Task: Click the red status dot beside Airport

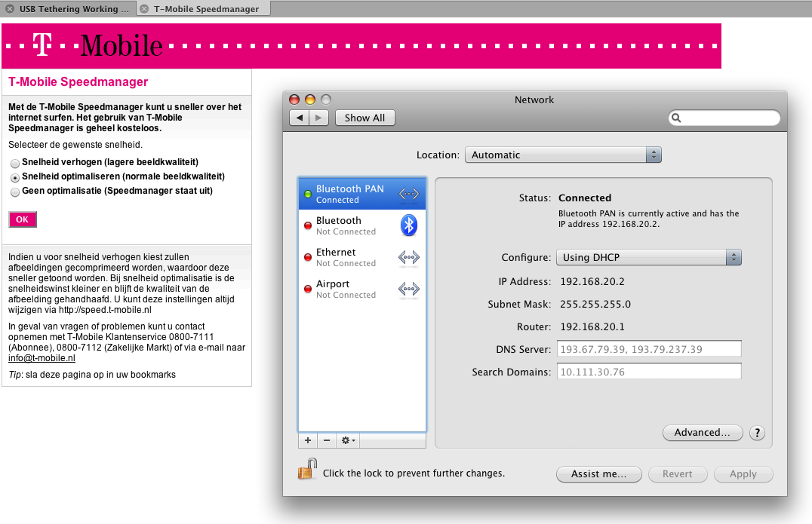Action: click(x=308, y=289)
